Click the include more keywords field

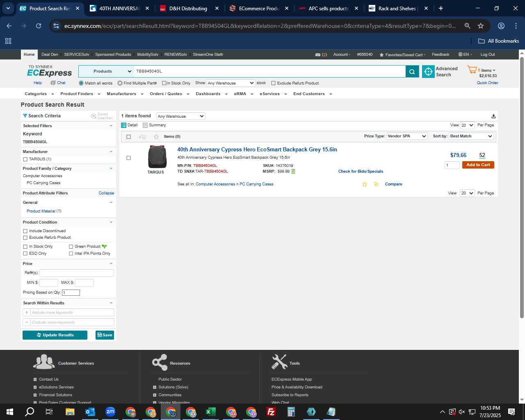tap(72, 313)
